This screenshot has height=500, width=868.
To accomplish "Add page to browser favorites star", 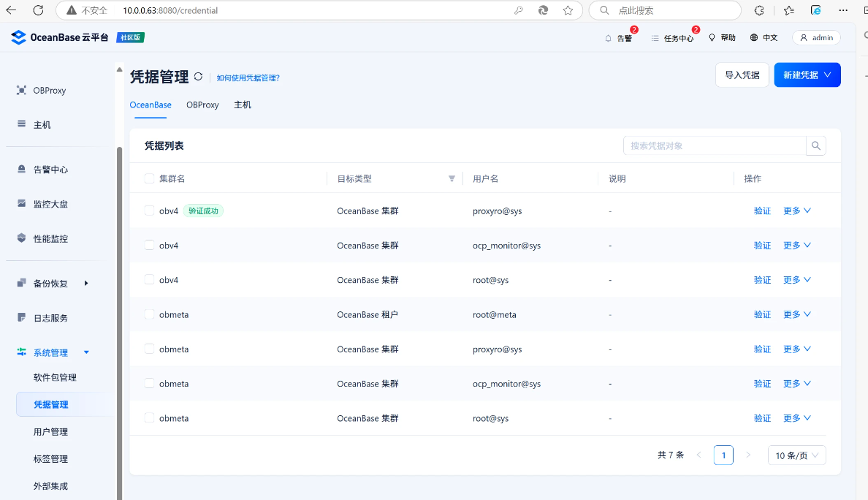I will [x=568, y=10].
